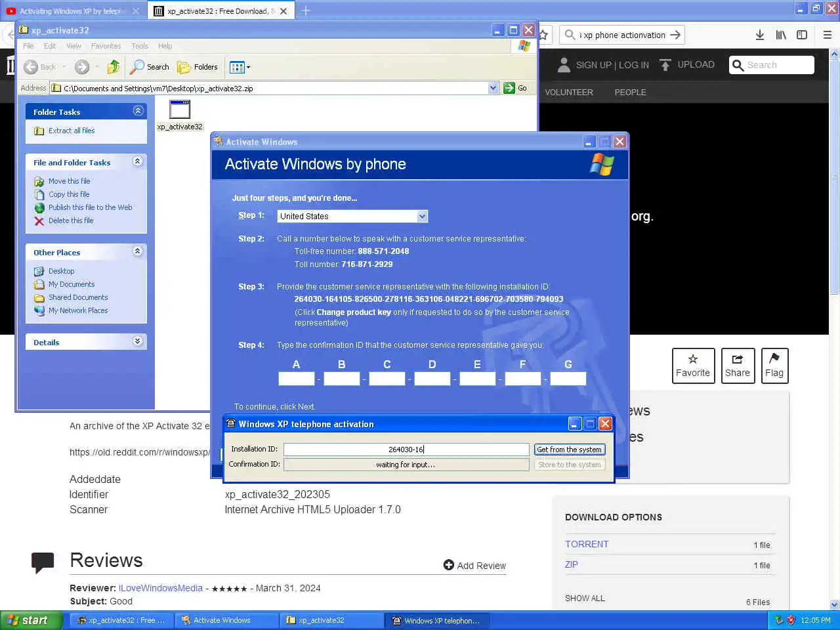The image size is (840, 630).
Task: Open the ILoveWindowsMedia reviewer profile link
Action: pos(161,588)
